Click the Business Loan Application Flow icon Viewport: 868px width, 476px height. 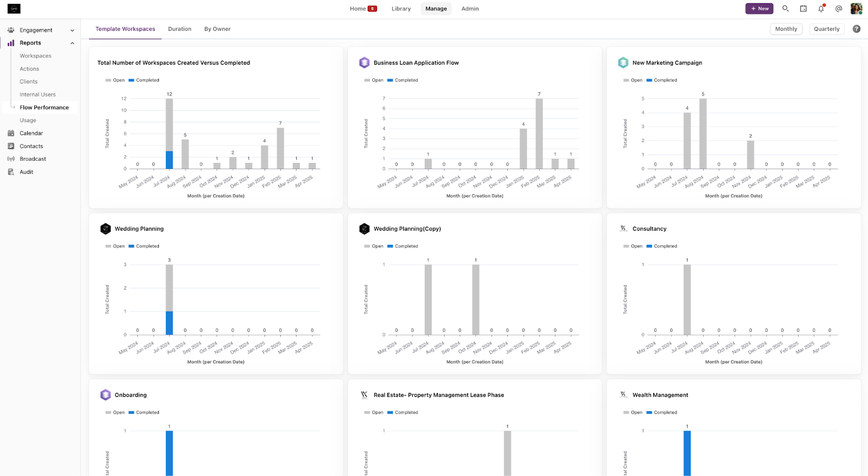click(365, 63)
